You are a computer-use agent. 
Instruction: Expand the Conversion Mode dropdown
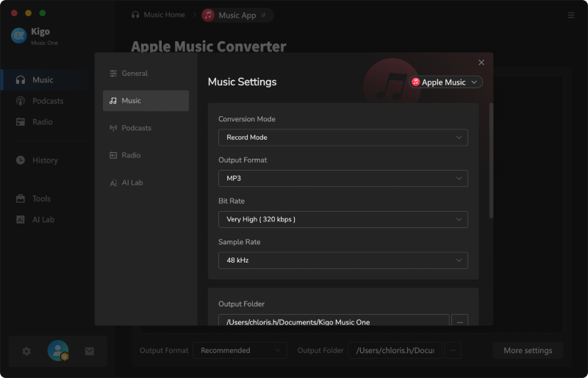coord(343,138)
